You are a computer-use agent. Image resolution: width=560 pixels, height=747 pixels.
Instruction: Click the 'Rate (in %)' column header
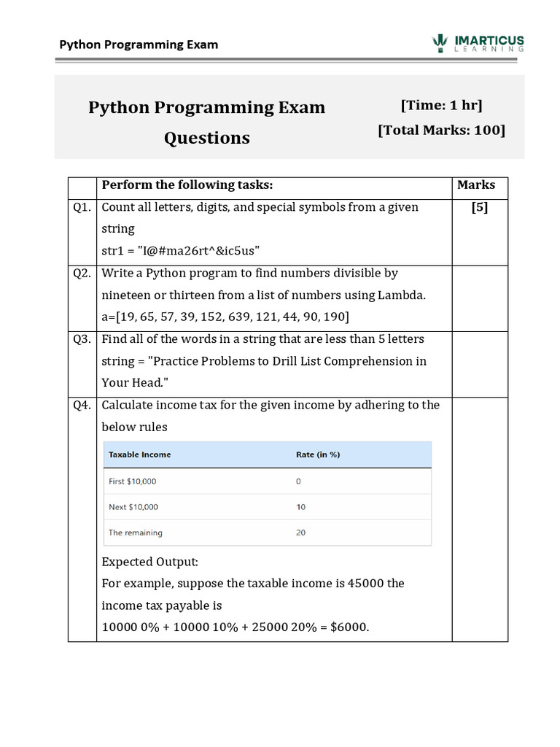pyautogui.click(x=318, y=454)
